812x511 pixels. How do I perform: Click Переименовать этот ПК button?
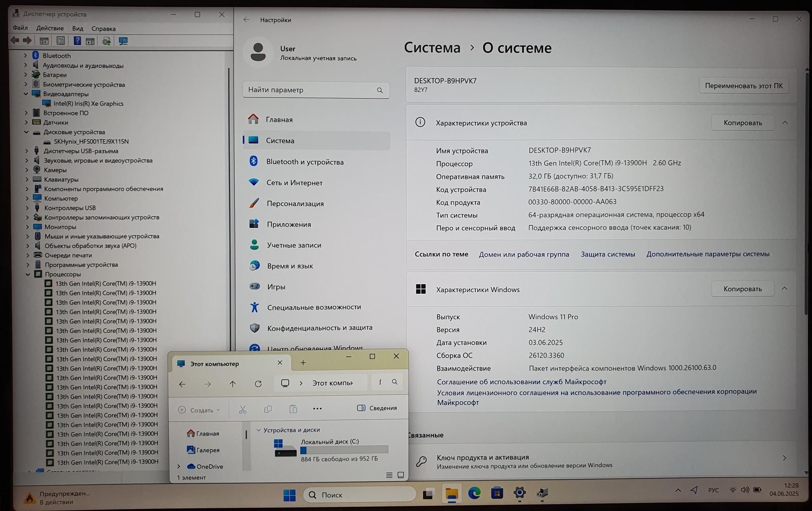click(x=743, y=86)
